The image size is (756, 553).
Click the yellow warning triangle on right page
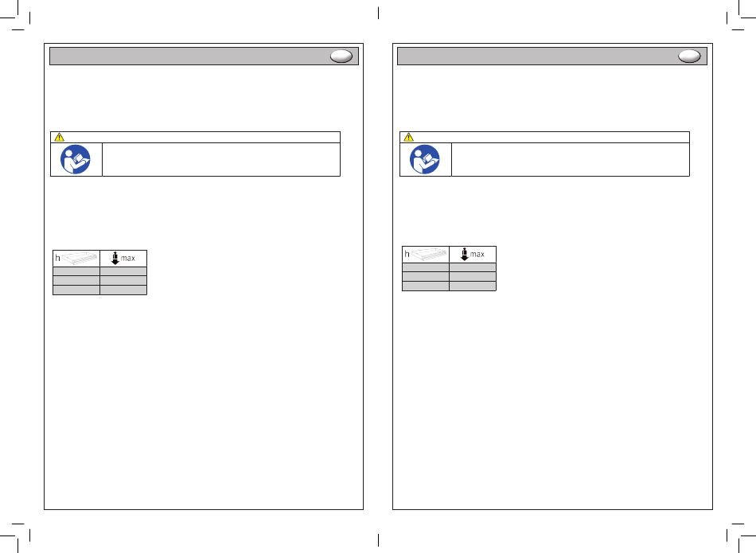click(408, 138)
